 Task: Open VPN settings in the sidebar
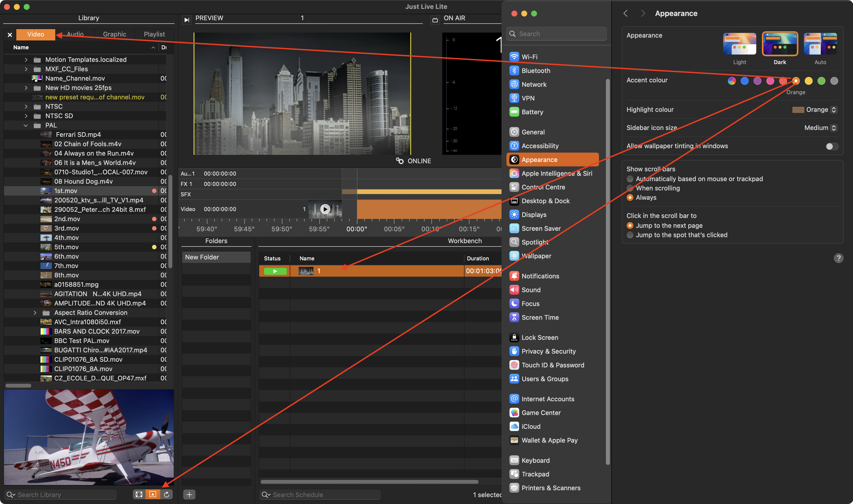click(x=552, y=98)
